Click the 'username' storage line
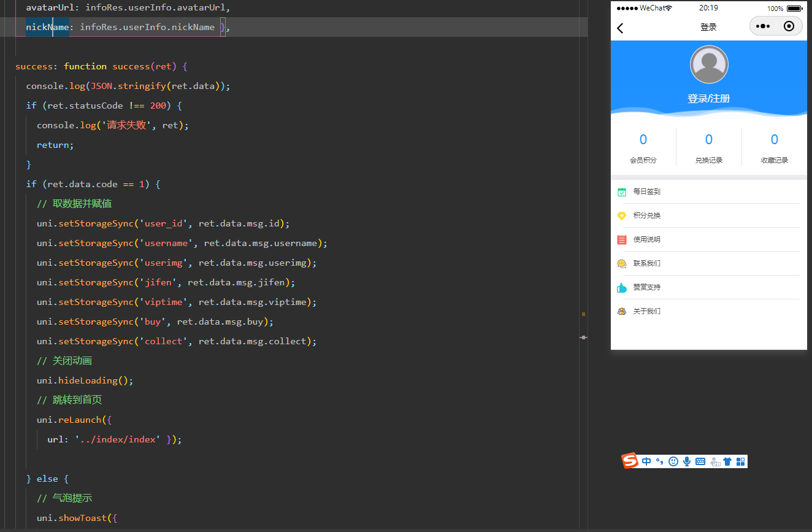Viewport: 812px width, 532px height. (182, 243)
